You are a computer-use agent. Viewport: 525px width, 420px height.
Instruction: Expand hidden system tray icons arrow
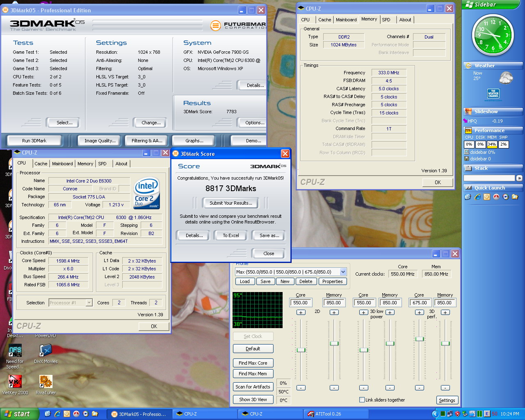[x=435, y=414]
